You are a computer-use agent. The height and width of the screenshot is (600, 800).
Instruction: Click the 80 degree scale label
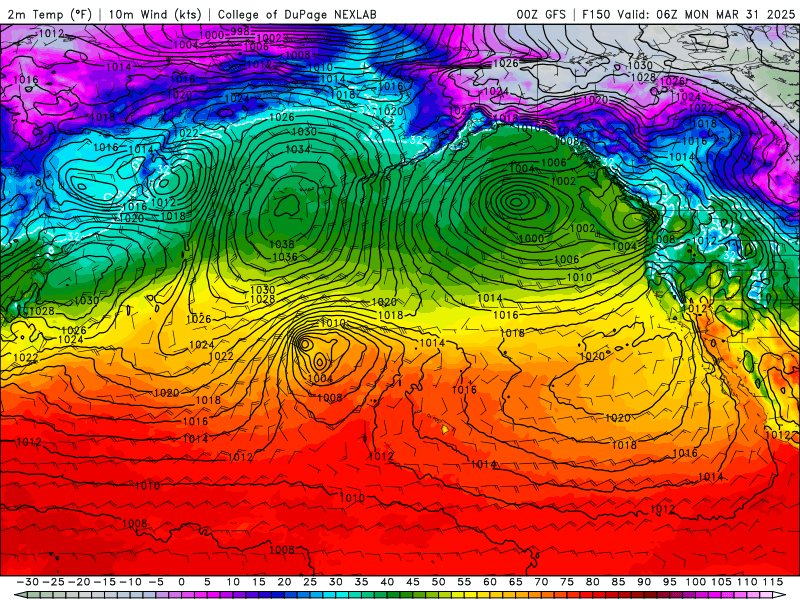click(x=592, y=582)
